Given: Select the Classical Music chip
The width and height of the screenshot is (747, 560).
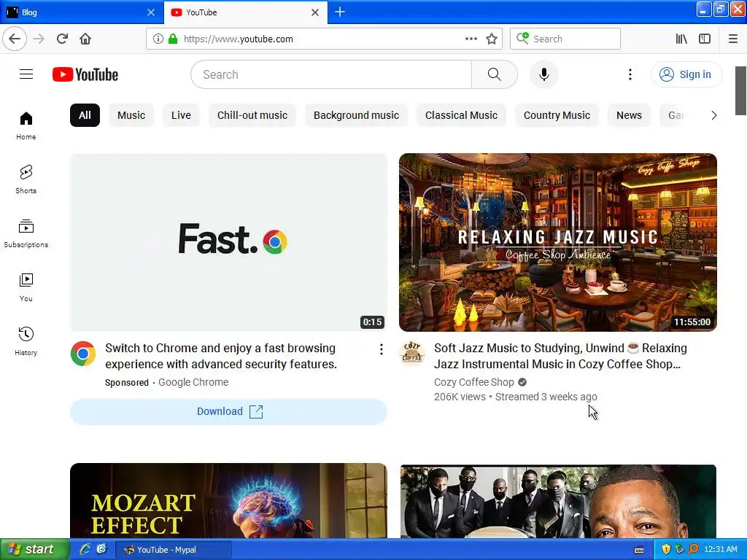Looking at the screenshot, I should 461,115.
